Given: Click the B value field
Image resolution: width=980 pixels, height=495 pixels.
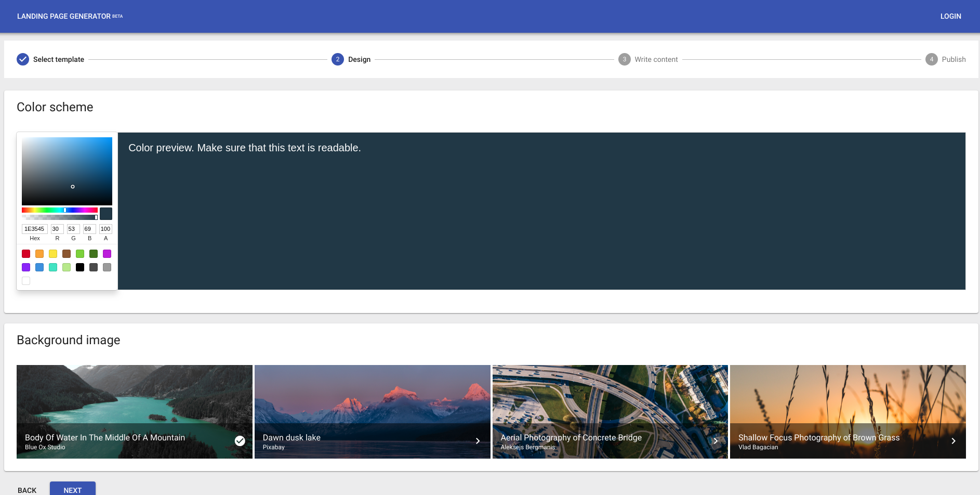Looking at the screenshot, I should [89, 229].
